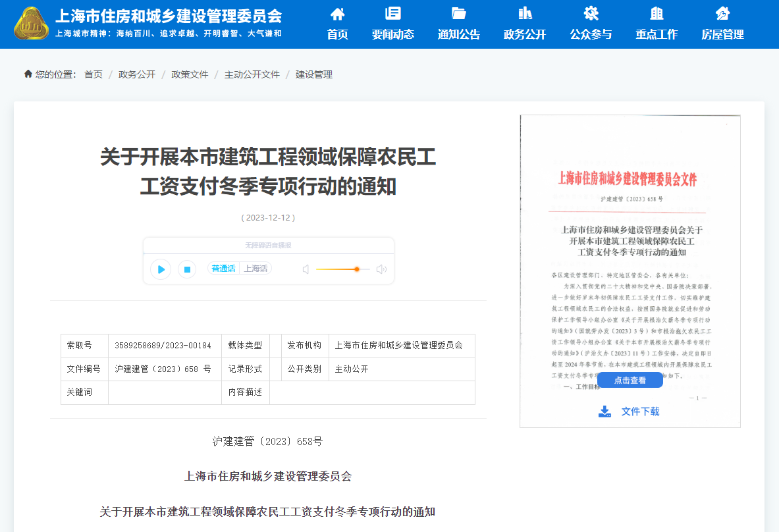This screenshot has width=779, height=532.
Task: Click the 重点工作 building icon
Action: tap(656, 13)
